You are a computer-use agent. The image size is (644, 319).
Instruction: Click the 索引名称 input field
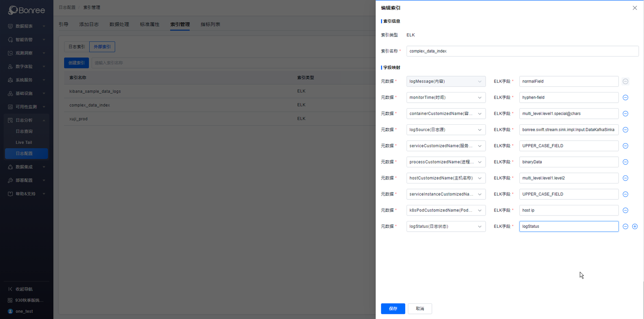click(522, 51)
